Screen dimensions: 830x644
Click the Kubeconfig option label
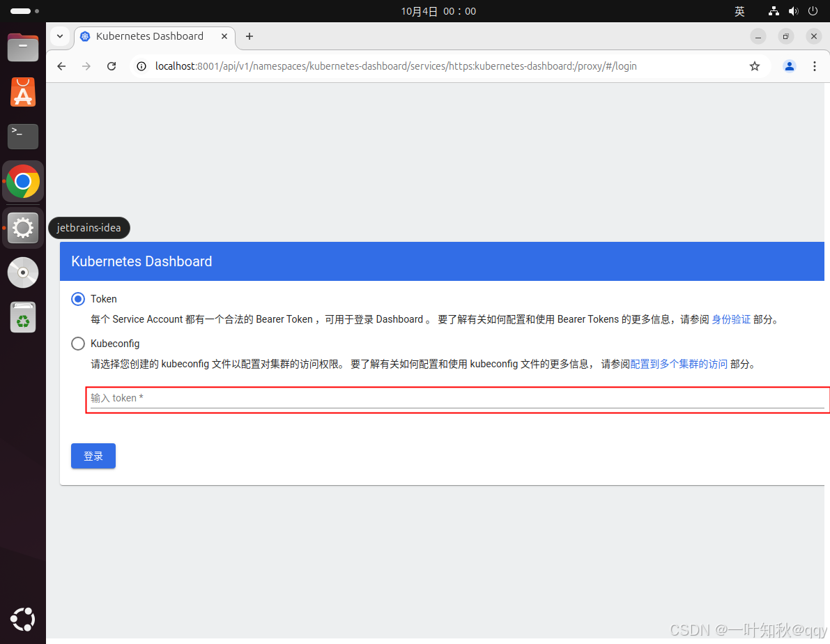coord(115,344)
